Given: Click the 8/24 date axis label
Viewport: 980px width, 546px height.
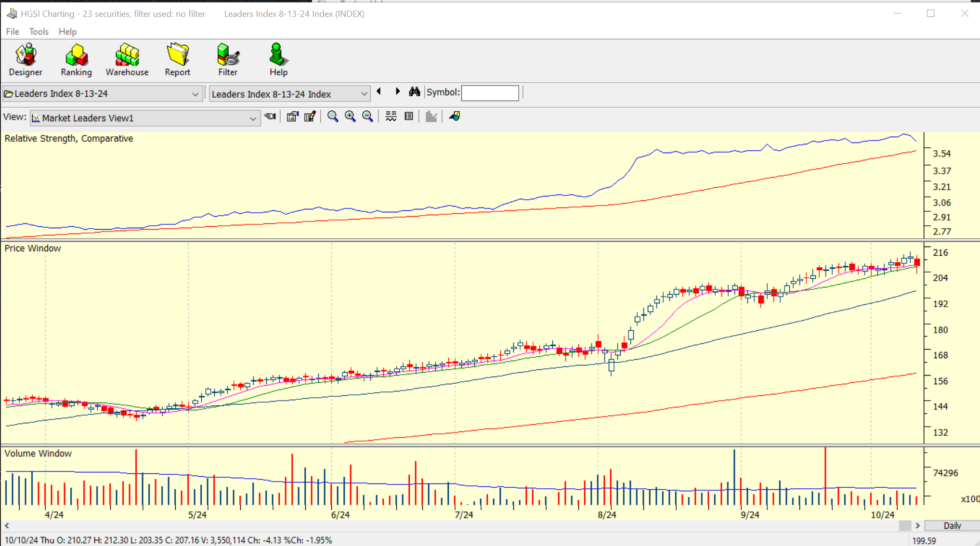Looking at the screenshot, I should [x=607, y=515].
